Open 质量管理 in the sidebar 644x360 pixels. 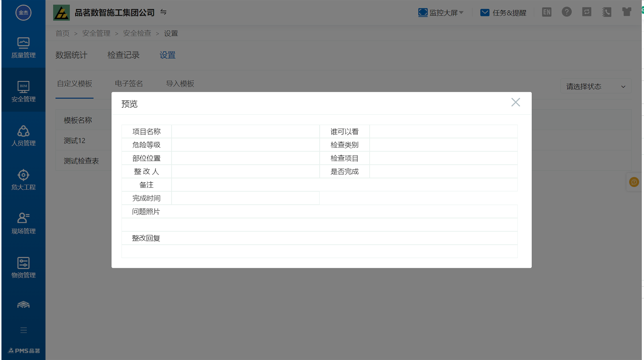pyautogui.click(x=23, y=48)
